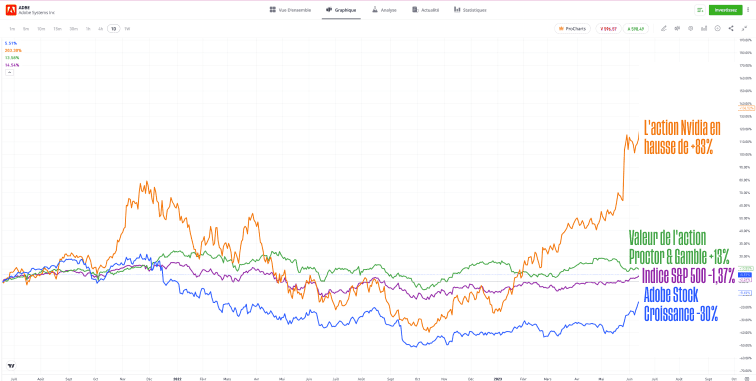Click the blue 5.51% legend value
This screenshot has height=381, width=756.
tap(11, 43)
